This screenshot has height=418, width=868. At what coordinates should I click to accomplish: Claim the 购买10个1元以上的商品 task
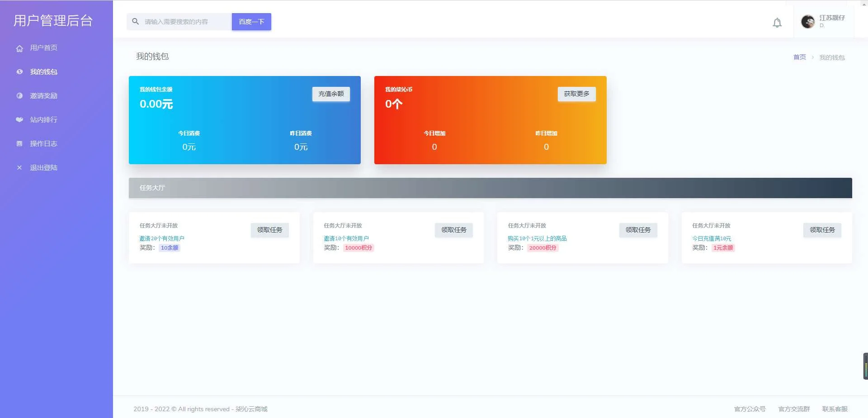[638, 230]
